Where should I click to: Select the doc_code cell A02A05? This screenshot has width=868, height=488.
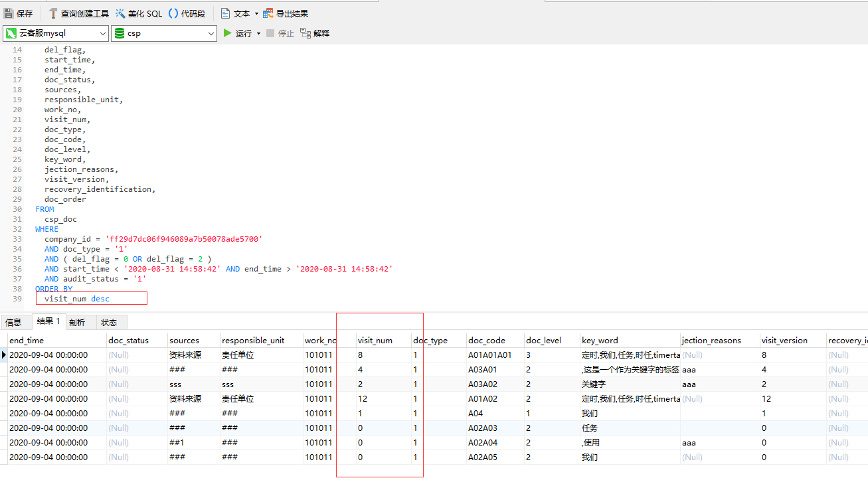pos(495,457)
